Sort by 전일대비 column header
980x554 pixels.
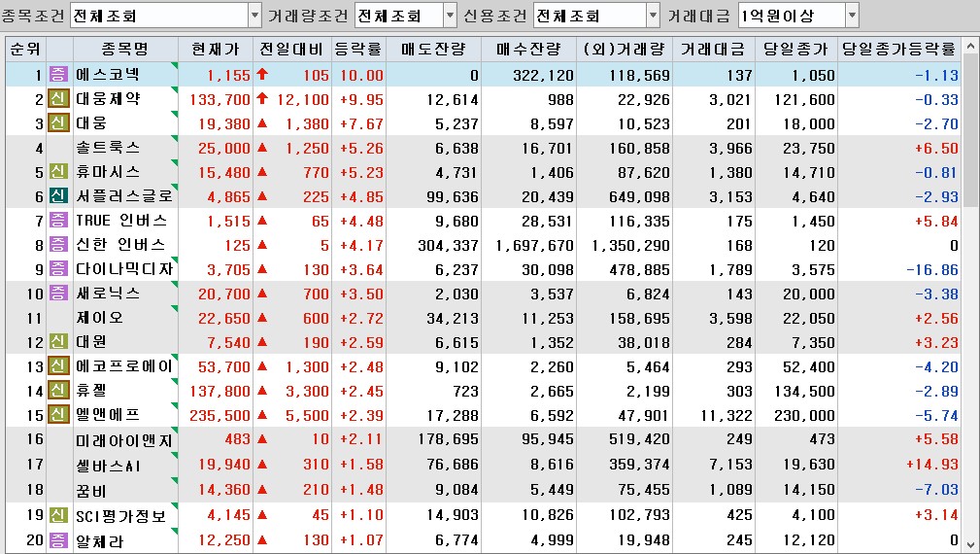pyautogui.click(x=292, y=49)
